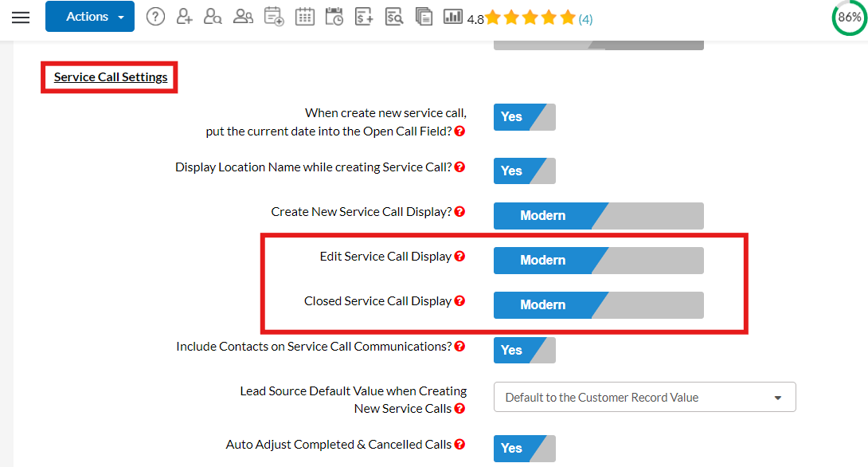This screenshot has height=467, width=868.
Task: Toggle Include Contacts on Service Call Communications
Action: pyautogui.click(x=524, y=351)
